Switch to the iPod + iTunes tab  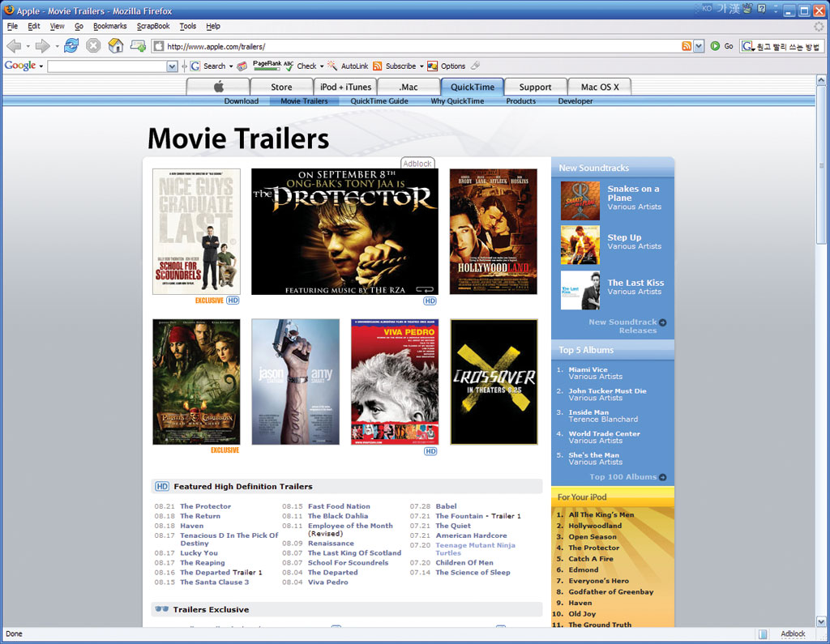click(345, 87)
